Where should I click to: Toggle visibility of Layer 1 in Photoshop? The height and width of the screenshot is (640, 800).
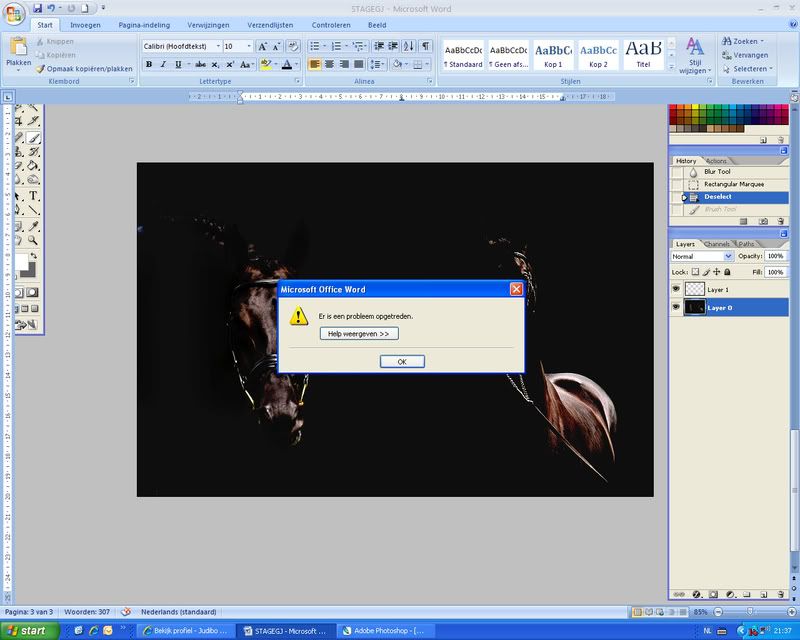pos(676,289)
